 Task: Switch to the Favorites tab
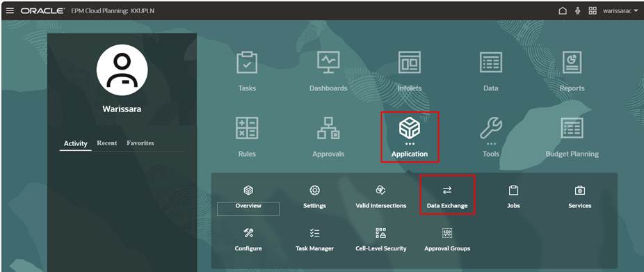pyautogui.click(x=140, y=143)
